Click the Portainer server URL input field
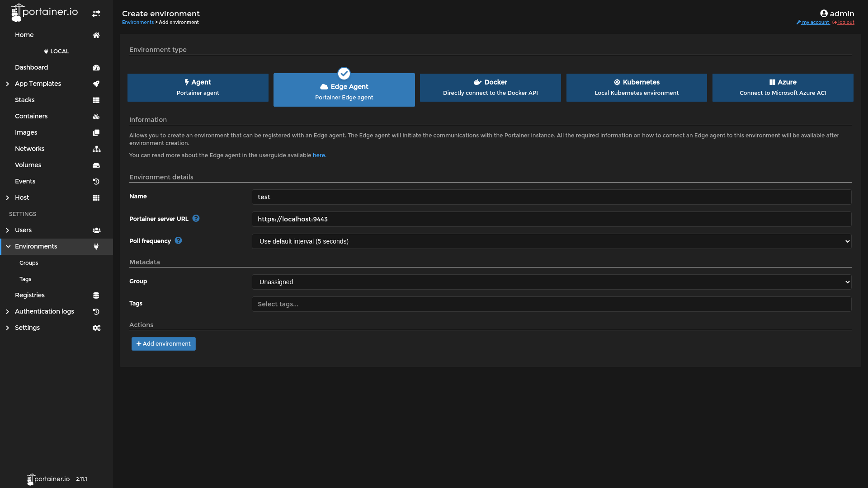This screenshot has width=868, height=488. [552, 219]
